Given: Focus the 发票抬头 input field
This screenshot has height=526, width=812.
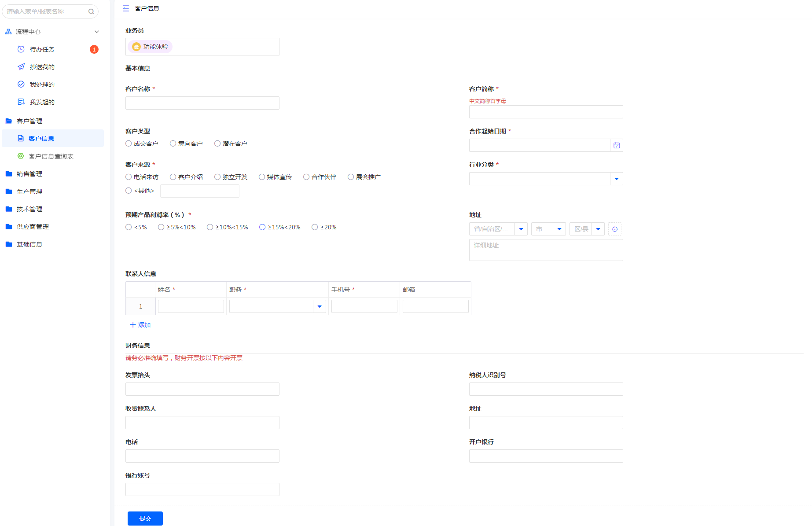Looking at the screenshot, I should (202, 389).
